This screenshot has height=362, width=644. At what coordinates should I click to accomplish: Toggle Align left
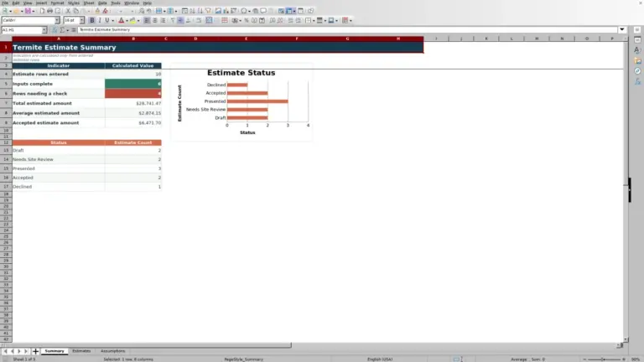(x=147, y=20)
